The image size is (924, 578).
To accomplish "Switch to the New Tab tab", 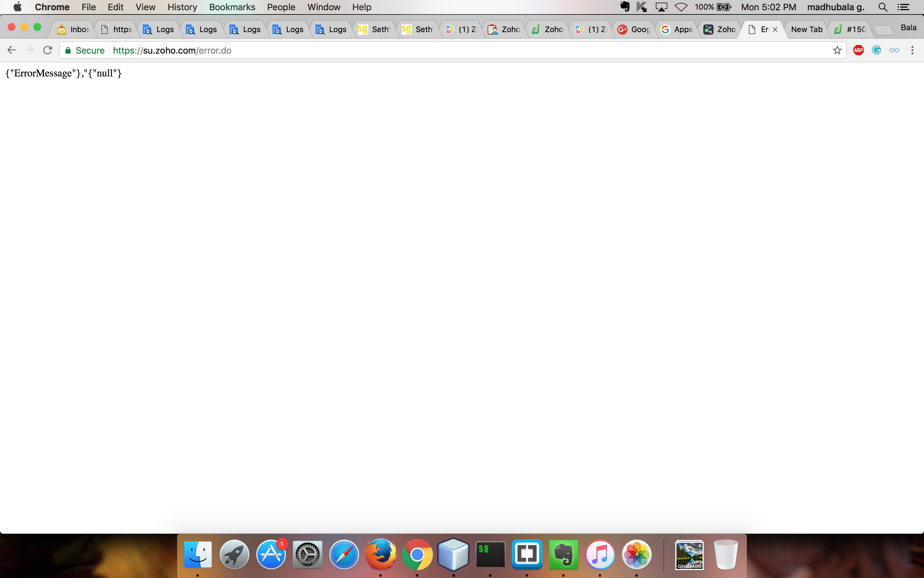I will tap(806, 30).
